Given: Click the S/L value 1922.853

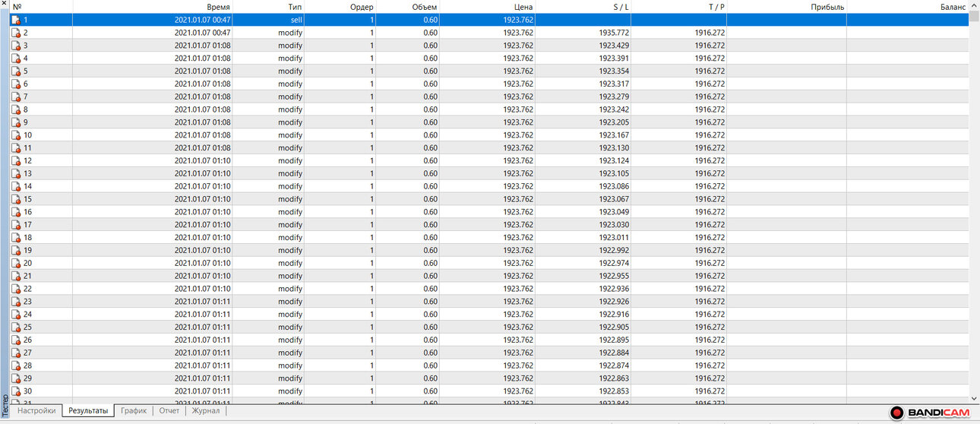Looking at the screenshot, I should coord(614,391).
